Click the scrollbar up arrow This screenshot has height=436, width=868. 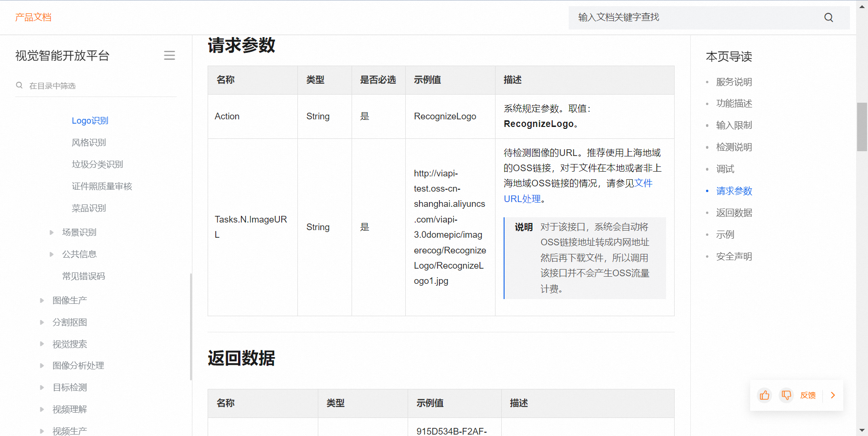tap(862, 7)
